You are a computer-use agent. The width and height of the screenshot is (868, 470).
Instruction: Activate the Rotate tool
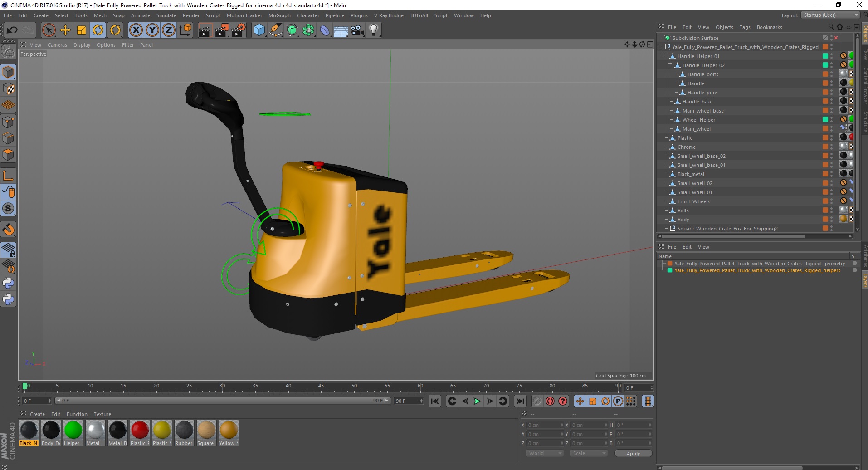(x=98, y=30)
